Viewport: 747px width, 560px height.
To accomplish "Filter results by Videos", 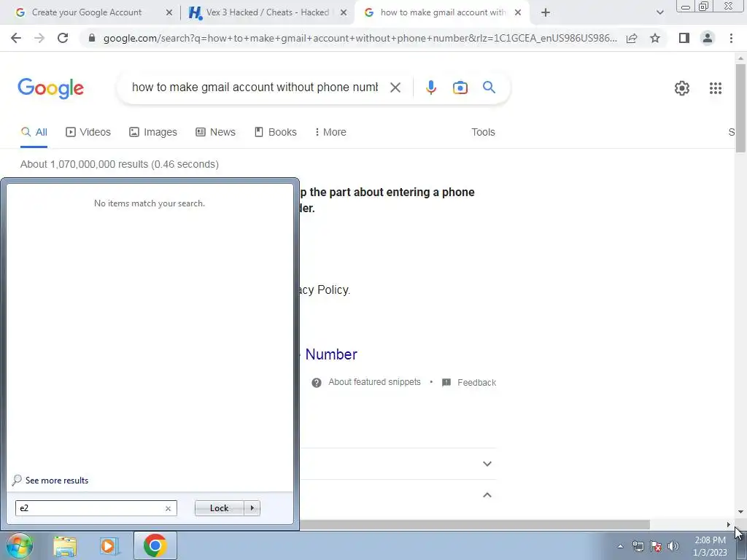I will (x=88, y=133).
